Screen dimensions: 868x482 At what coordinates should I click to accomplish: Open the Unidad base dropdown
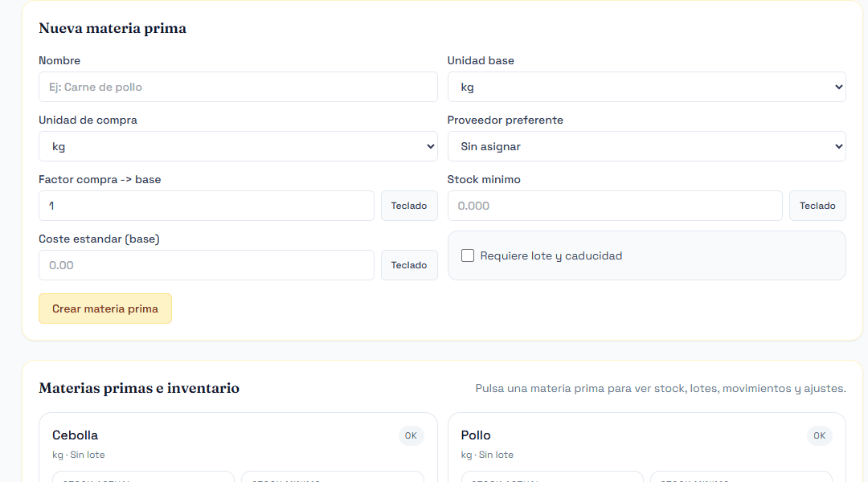pyautogui.click(x=646, y=87)
